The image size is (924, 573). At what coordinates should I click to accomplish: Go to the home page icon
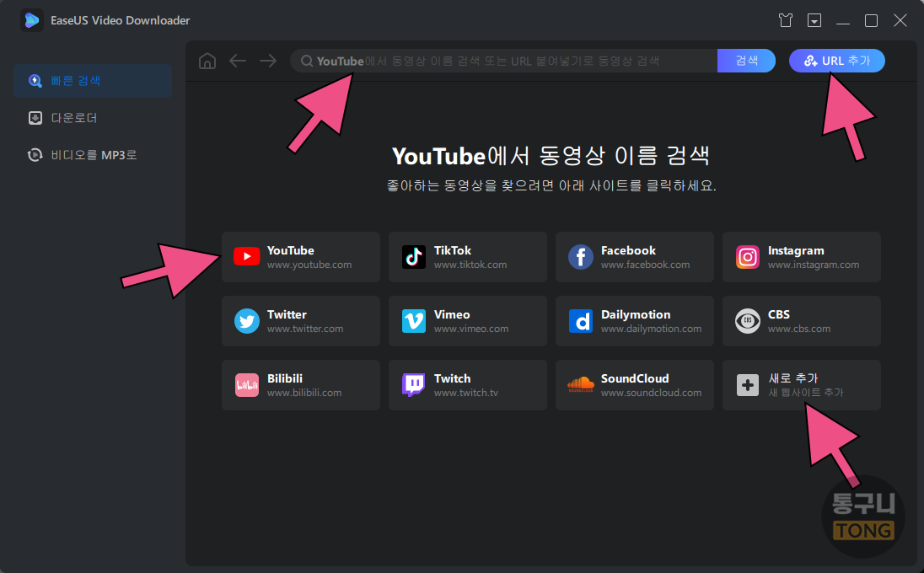207,61
